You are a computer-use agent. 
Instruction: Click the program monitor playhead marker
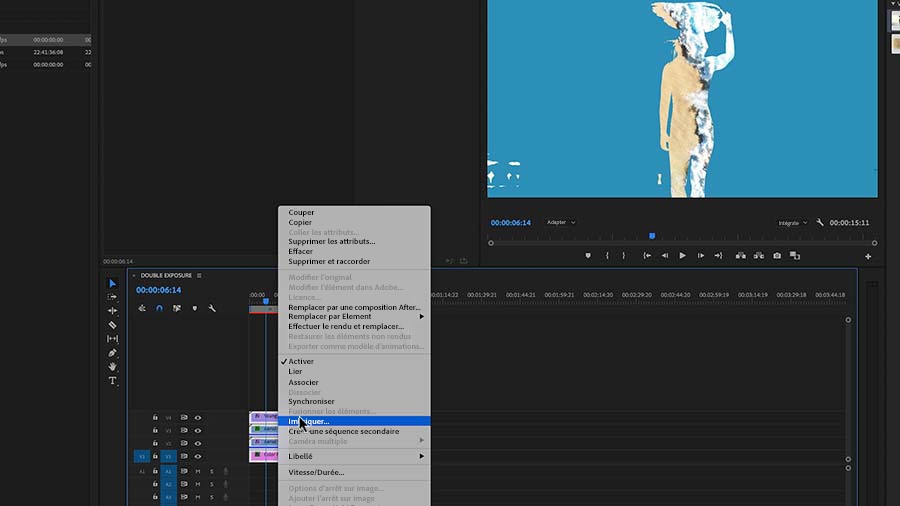[x=652, y=236]
